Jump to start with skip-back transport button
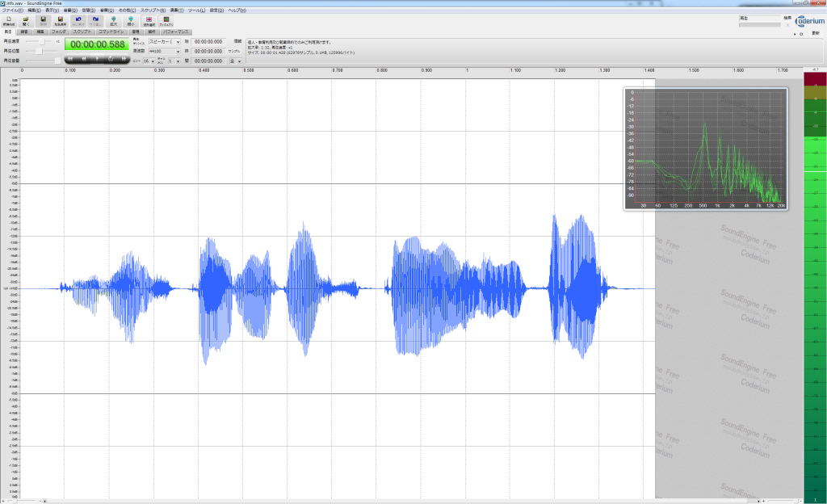The height and width of the screenshot is (504, 827). 71,58
